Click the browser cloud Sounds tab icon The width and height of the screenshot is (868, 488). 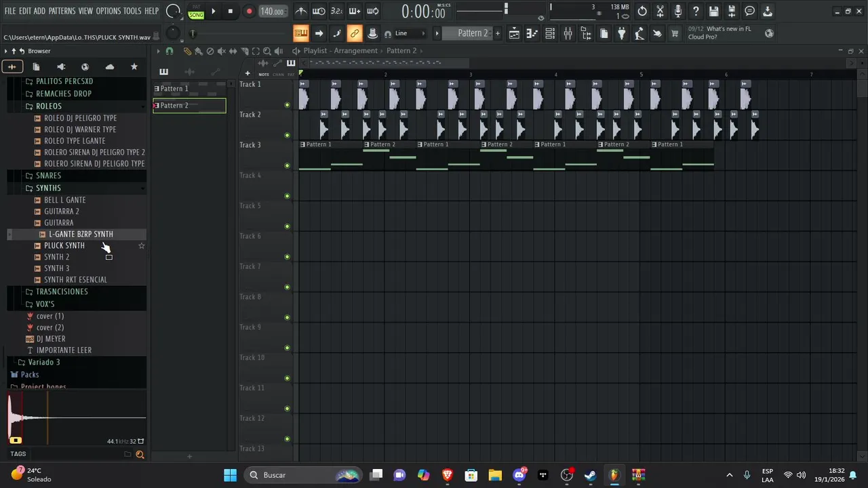[110, 66]
